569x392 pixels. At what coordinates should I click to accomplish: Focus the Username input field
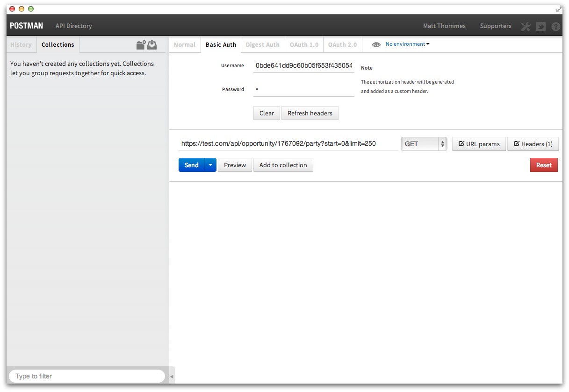[x=304, y=66]
